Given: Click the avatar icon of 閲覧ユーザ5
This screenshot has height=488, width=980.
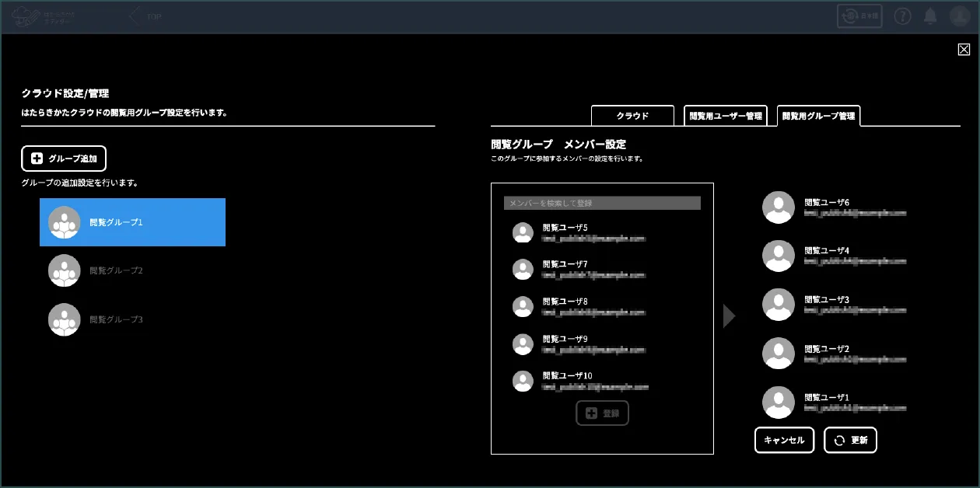Looking at the screenshot, I should tap(523, 232).
